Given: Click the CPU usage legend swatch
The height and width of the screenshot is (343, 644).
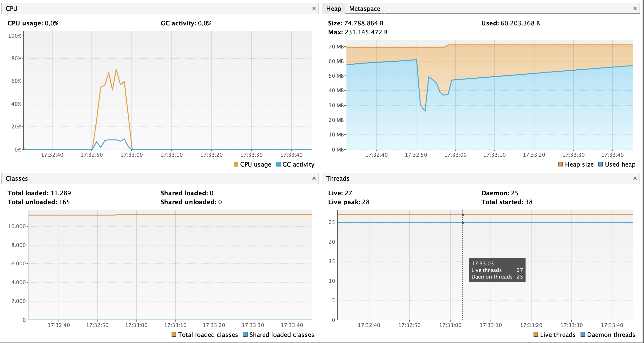Looking at the screenshot, I should coord(236,164).
